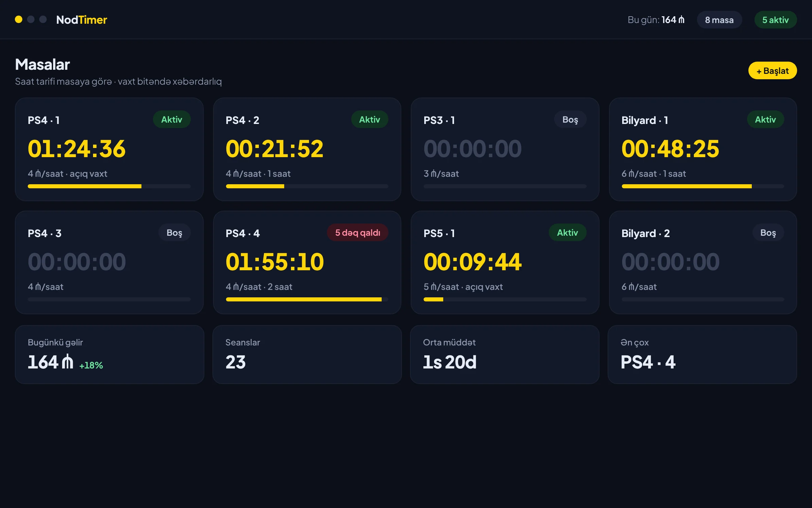Image resolution: width=812 pixels, height=508 pixels.
Task: Click 'Bu gün: 164 ₼' header total
Action: click(x=656, y=20)
